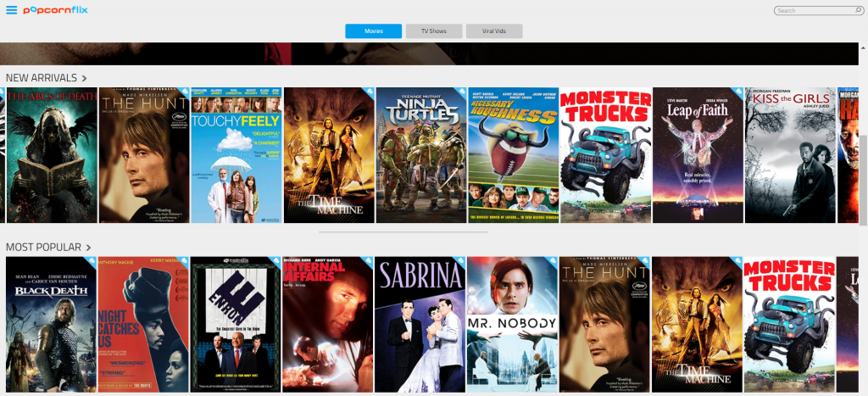The image size is (868, 396).
Task: Select the Movies tab
Action: click(374, 31)
